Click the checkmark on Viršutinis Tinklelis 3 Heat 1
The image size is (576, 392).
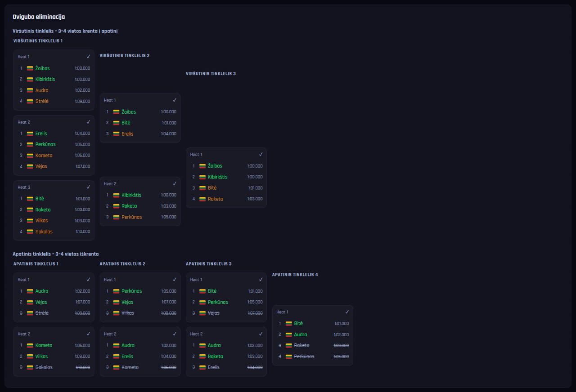(261, 154)
